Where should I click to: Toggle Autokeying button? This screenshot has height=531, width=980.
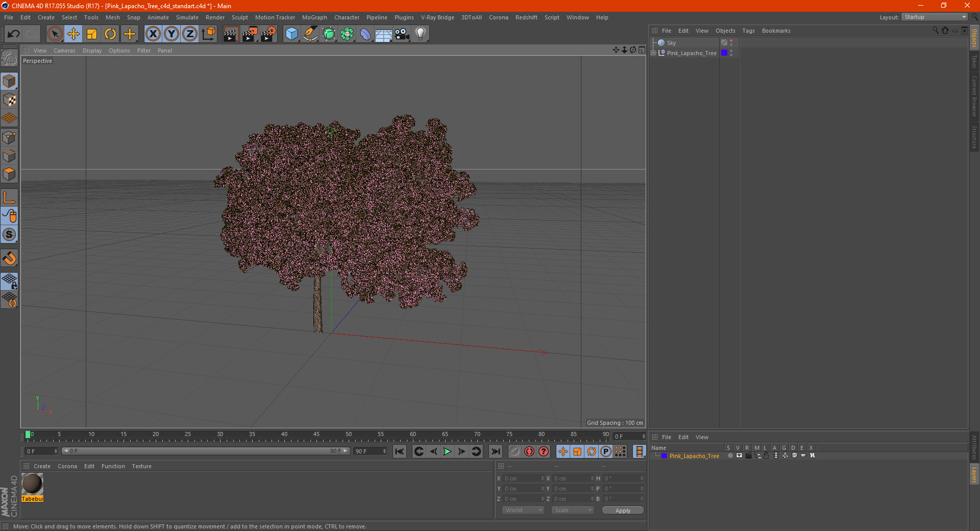pos(529,451)
